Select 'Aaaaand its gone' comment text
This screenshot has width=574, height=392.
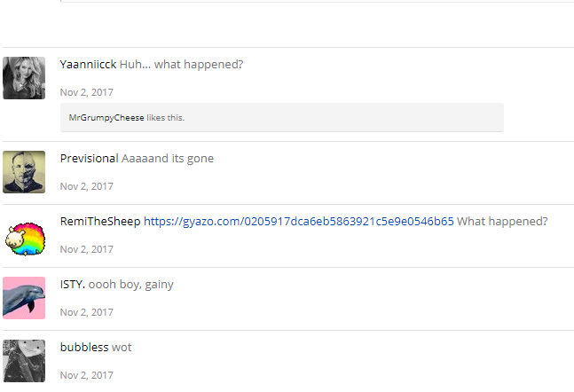click(168, 159)
